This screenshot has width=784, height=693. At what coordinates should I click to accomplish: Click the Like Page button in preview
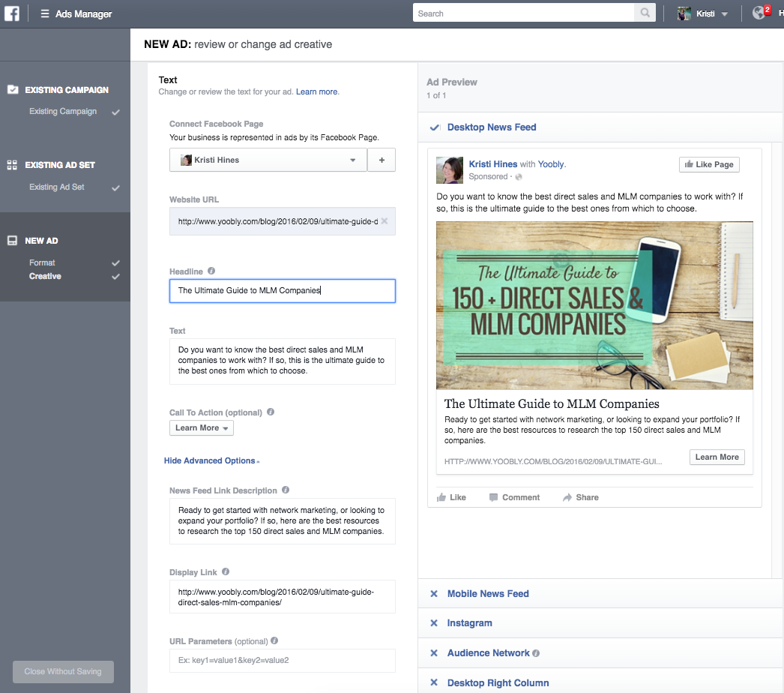tap(709, 164)
